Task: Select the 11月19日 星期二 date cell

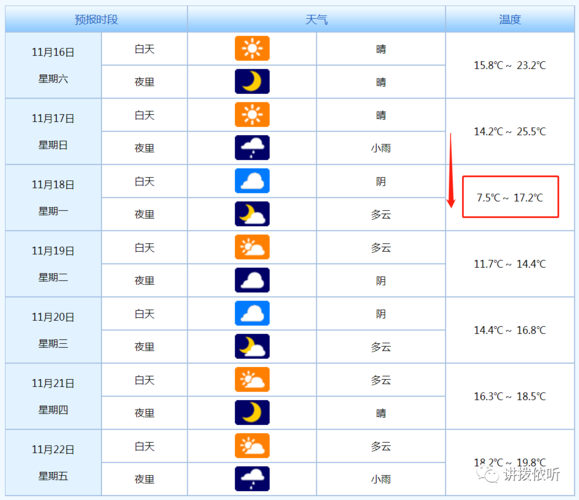Action: 53,264
